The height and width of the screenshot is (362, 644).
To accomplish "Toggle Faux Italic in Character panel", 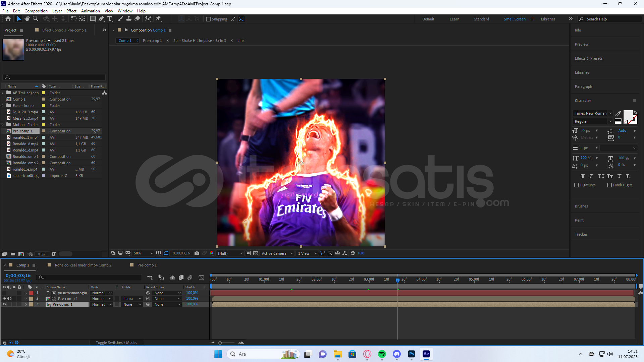I will click(591, 176).
